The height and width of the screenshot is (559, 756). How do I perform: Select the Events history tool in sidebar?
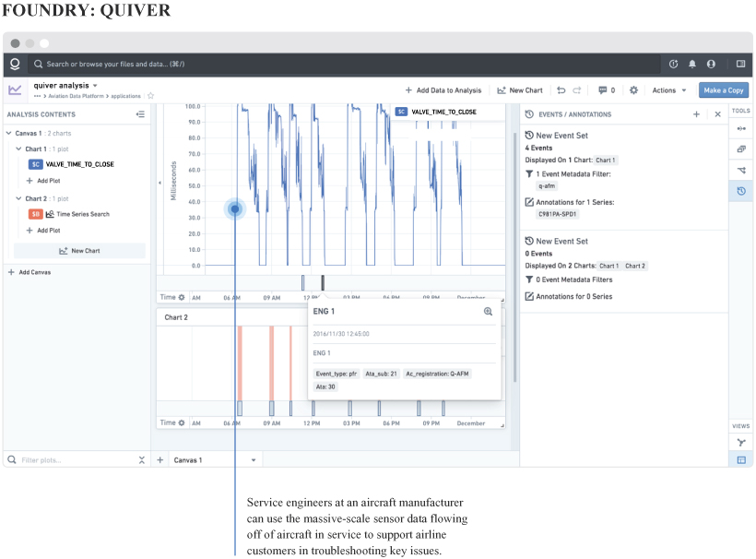741,191
